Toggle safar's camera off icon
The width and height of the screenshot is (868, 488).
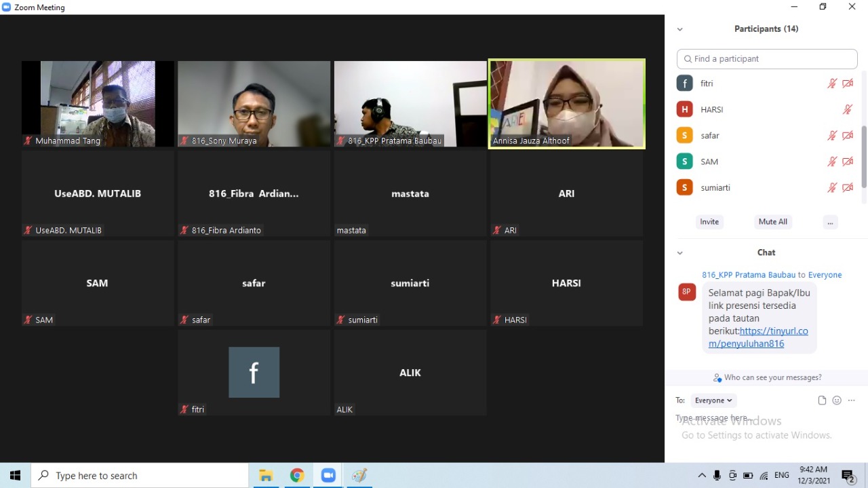(x=848, y=136)
